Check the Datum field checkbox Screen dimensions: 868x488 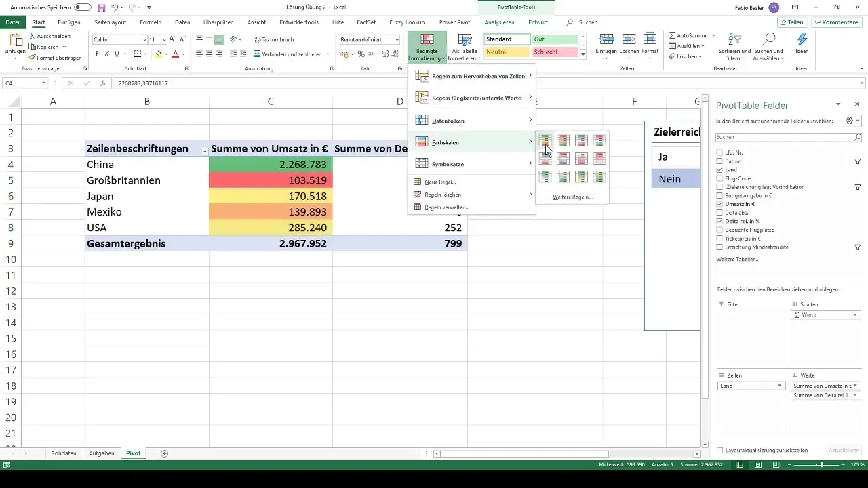(x=719, y=161)
